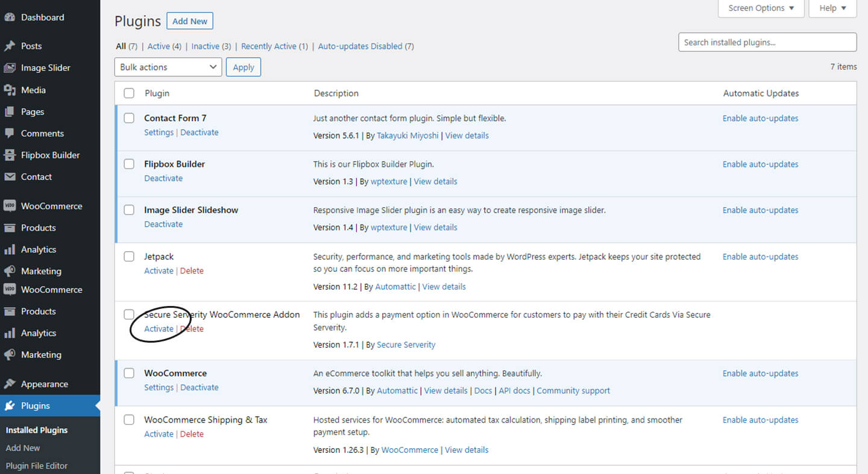Enable auto-updates for Flipbox Builder
868x474 pixels.
(x=761, y=164)
